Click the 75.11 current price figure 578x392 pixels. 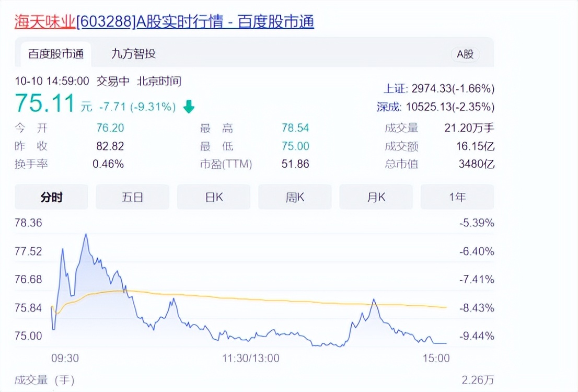pyautogui.click(x=44, y=103)
